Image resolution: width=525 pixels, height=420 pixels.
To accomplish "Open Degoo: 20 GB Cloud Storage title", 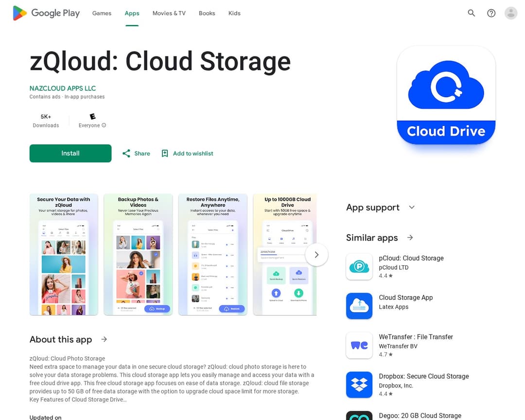I will pyautogui.click(x=420, y=416).
